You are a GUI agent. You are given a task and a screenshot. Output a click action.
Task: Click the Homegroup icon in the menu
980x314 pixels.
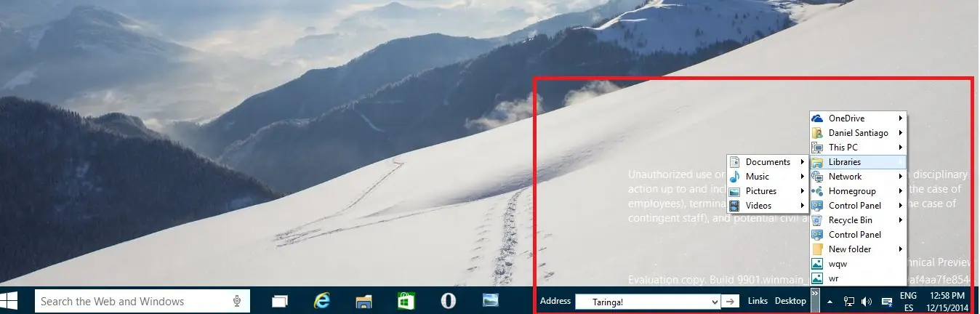(817, 191)
